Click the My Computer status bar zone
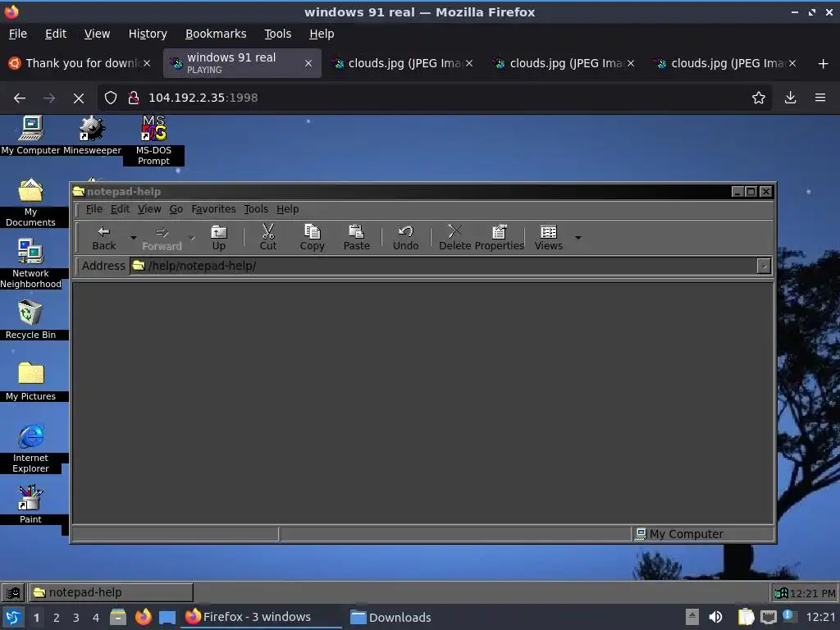840x630 pixels. 703,534
